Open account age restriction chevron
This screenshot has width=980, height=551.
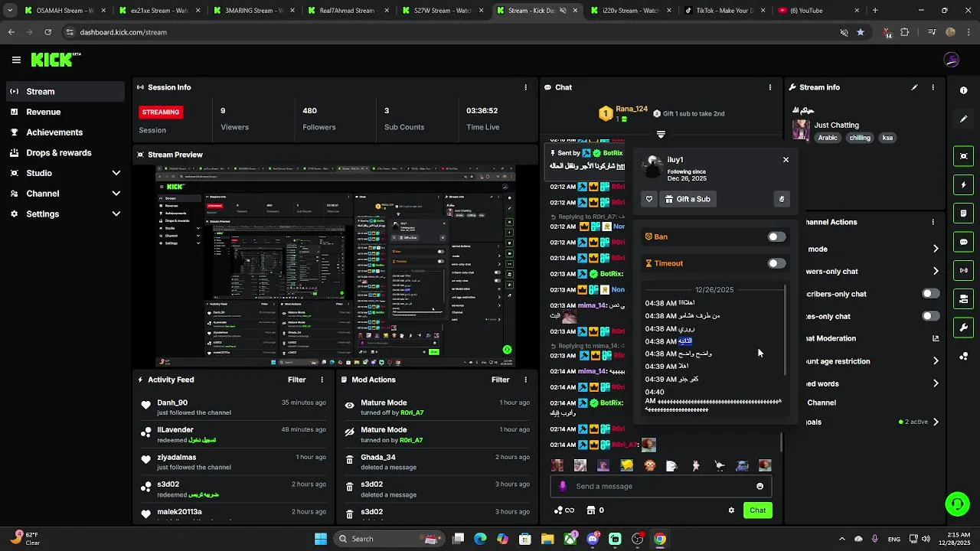click(936, 361)
